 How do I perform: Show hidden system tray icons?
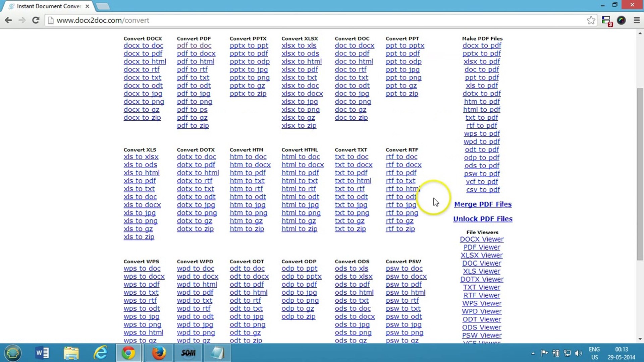coord(533,353)
